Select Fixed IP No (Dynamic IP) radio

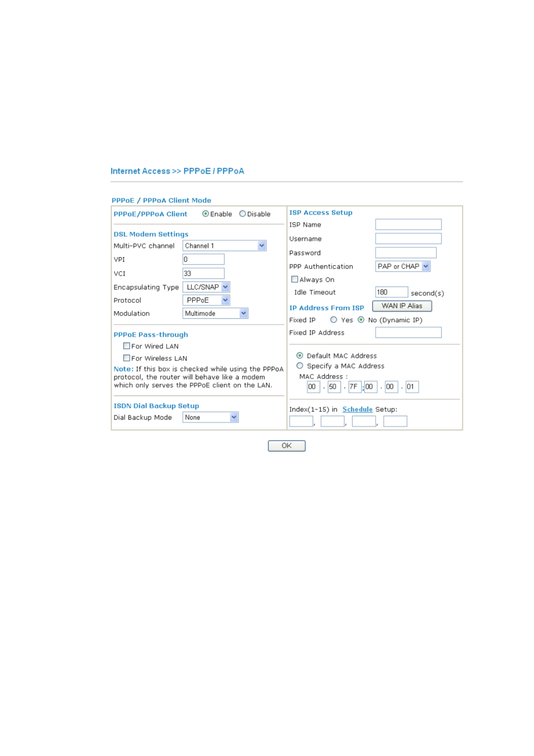click(x=361, y=319)
